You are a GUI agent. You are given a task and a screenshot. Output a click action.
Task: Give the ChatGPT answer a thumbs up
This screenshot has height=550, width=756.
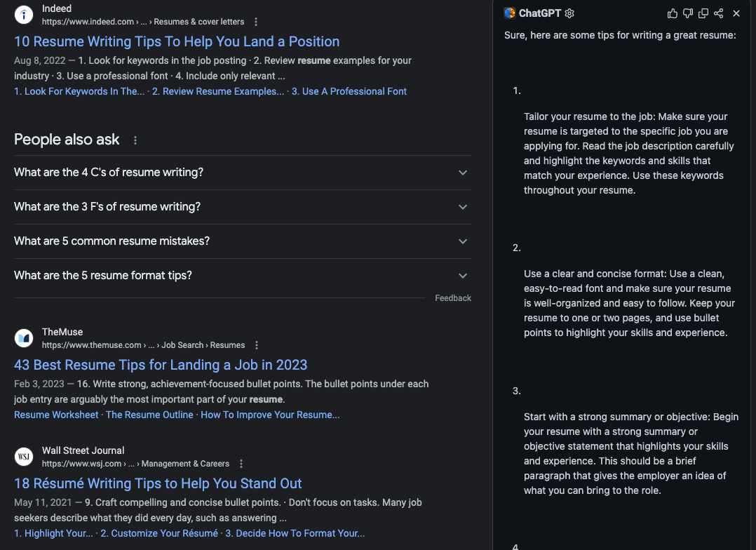(x=672, y=13)
